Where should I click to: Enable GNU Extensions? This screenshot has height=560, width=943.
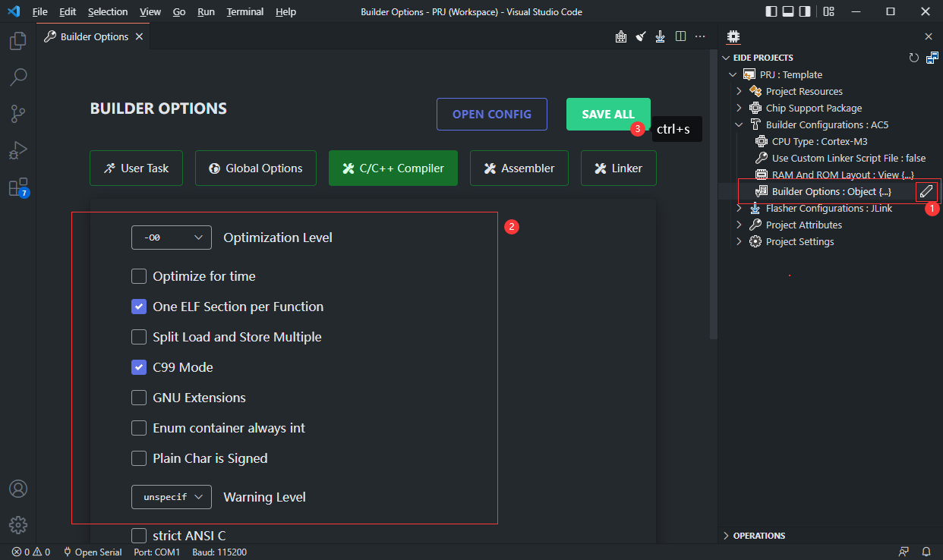(x=139, y=397)
